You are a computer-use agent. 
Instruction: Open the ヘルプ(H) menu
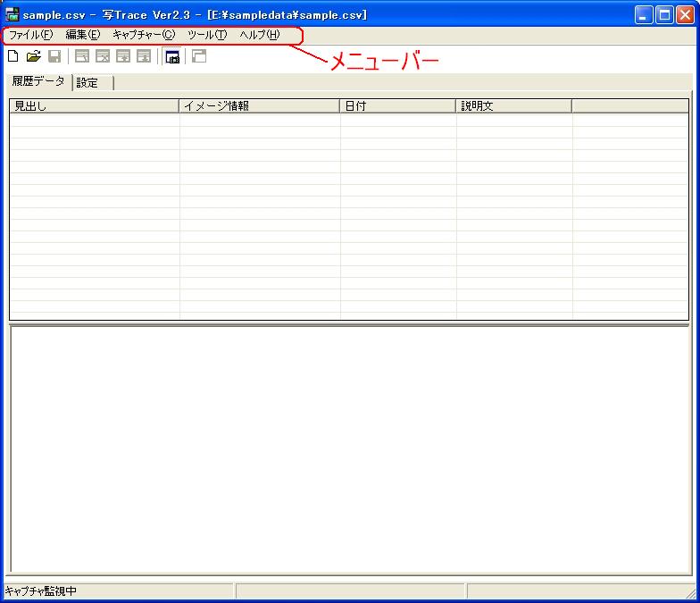point(260,35)
